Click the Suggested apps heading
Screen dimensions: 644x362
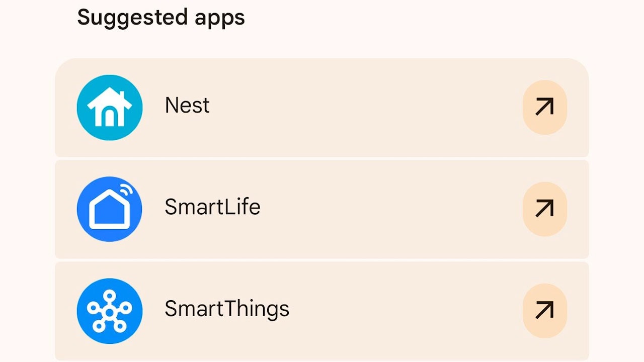[161, 18]
